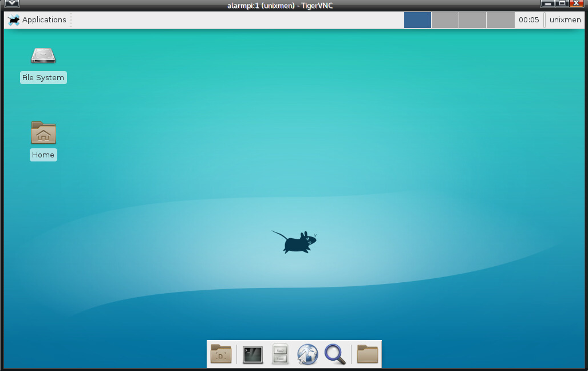Viewport: 588px width, 371px height.
Task: Maximize the TigerVNC window
Action: 562,3
